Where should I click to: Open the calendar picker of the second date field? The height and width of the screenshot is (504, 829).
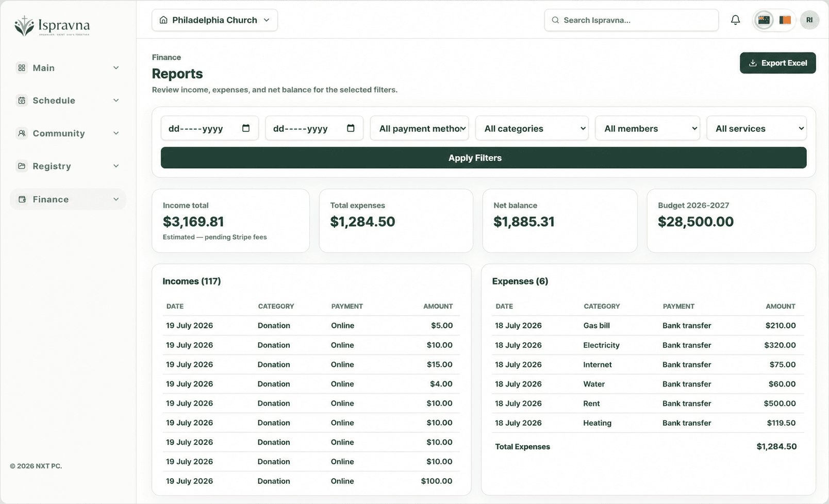[351, 128]
